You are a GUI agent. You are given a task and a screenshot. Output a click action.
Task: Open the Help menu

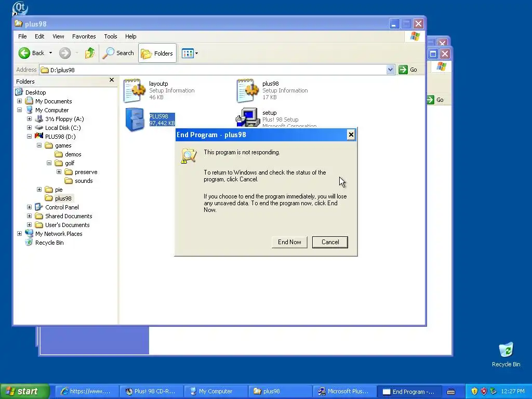tap(130, 36)
